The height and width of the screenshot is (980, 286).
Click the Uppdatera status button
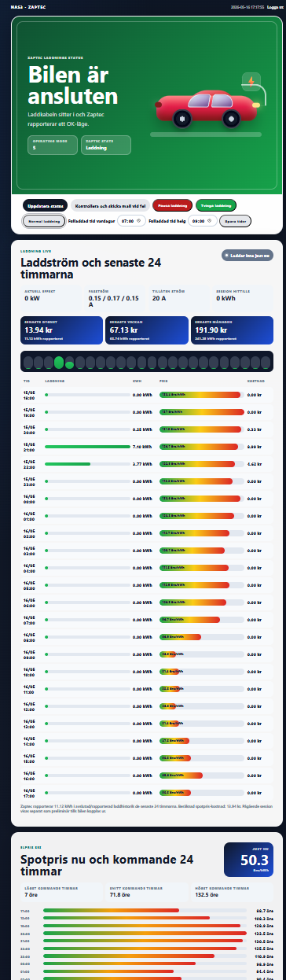click(46, 205)
